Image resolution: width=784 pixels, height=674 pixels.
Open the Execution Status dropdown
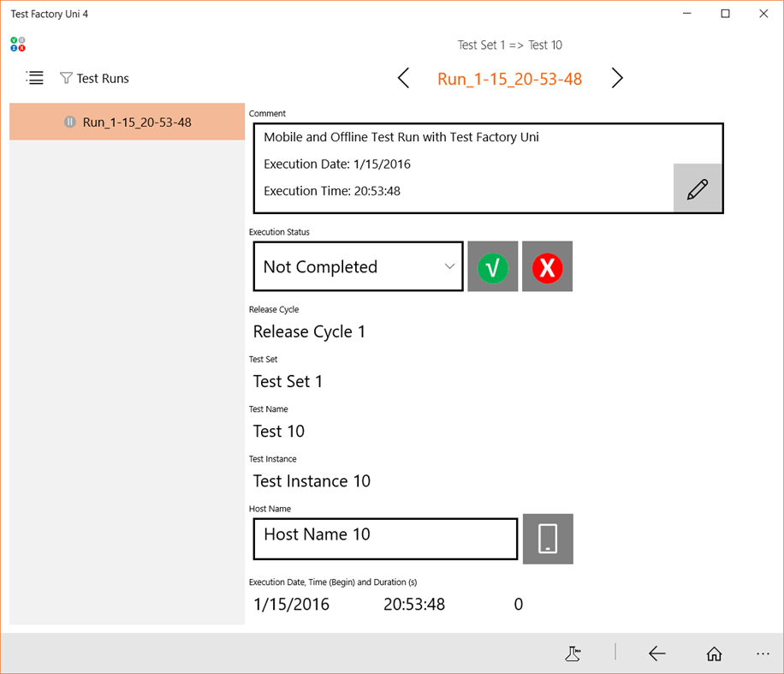click(358, 266)
